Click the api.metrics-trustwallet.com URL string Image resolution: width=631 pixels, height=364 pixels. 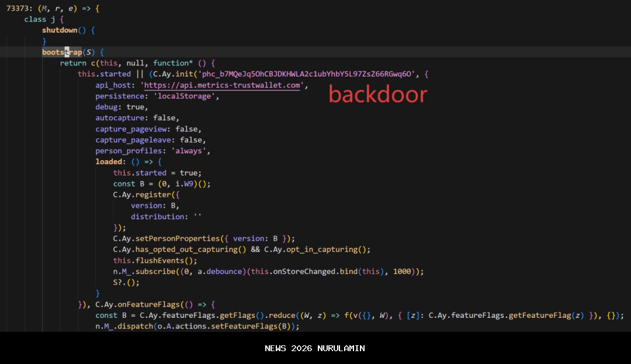point(223,85)
